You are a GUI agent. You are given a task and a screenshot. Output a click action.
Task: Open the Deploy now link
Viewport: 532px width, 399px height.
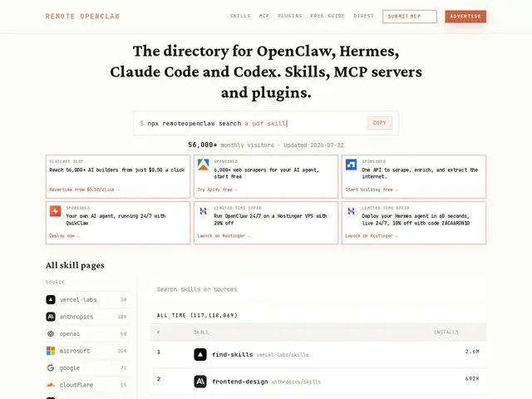[x=64, y=236]
